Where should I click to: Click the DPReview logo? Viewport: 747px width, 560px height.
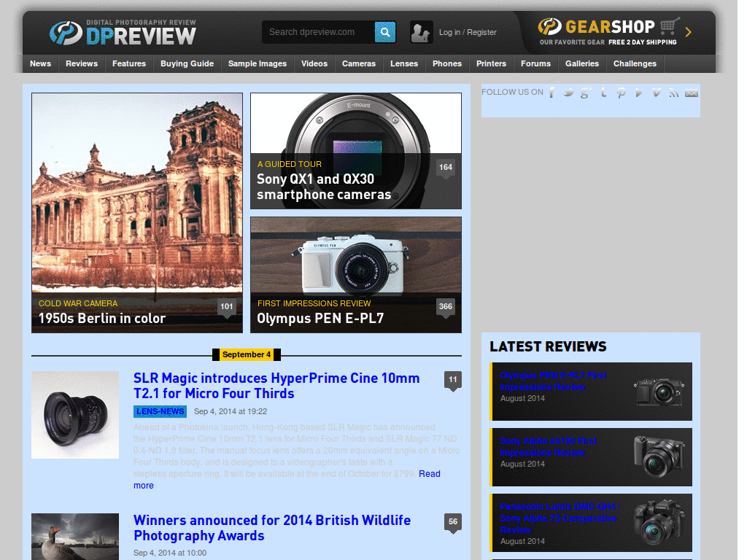(x=123, y=32)
